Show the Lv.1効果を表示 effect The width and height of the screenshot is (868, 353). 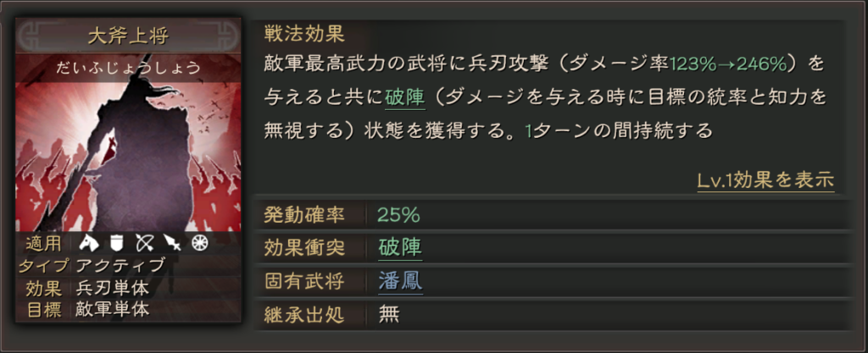765,180
